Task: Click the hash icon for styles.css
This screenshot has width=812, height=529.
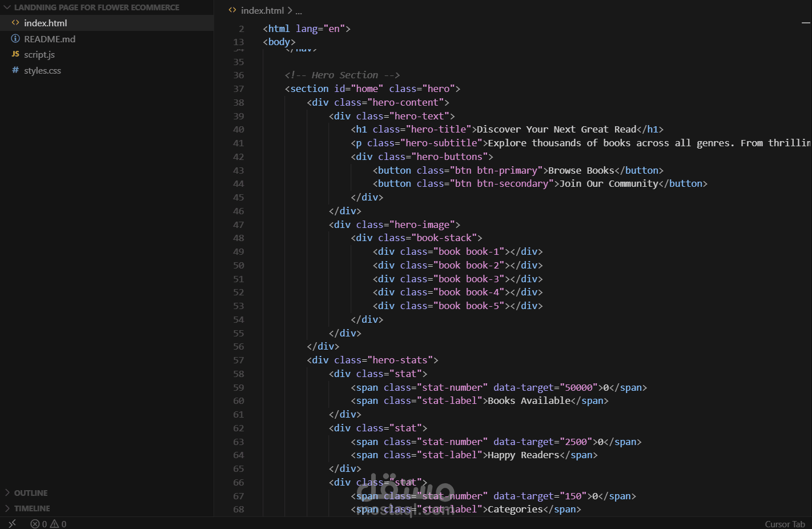Action: tap(15, 70)
